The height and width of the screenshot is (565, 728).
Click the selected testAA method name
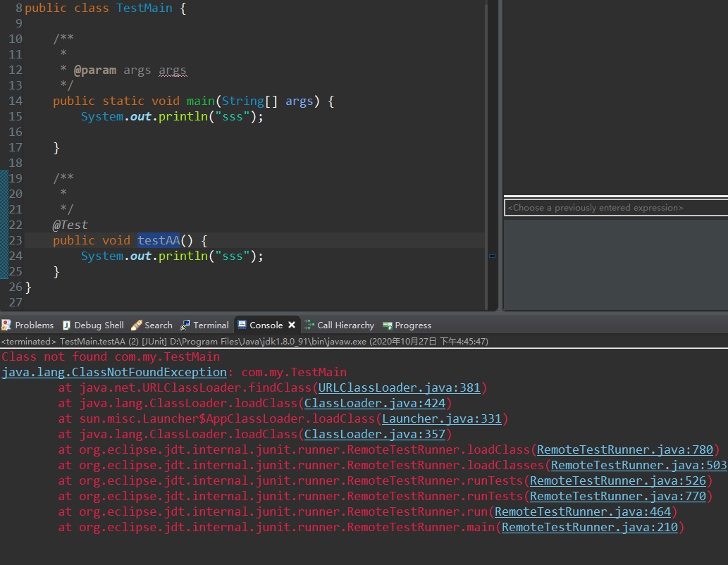159,240
